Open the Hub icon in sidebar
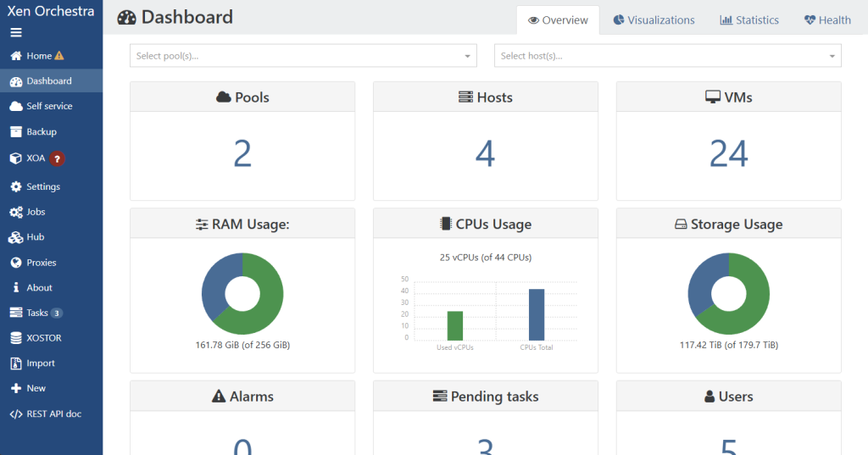 click(16, 237)
